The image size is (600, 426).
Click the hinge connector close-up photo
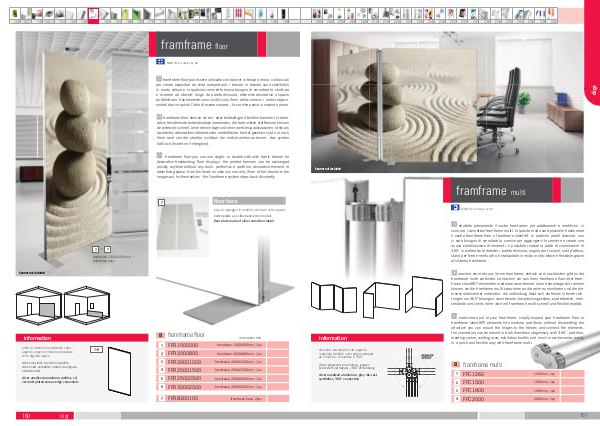click(x=376, y=229)
